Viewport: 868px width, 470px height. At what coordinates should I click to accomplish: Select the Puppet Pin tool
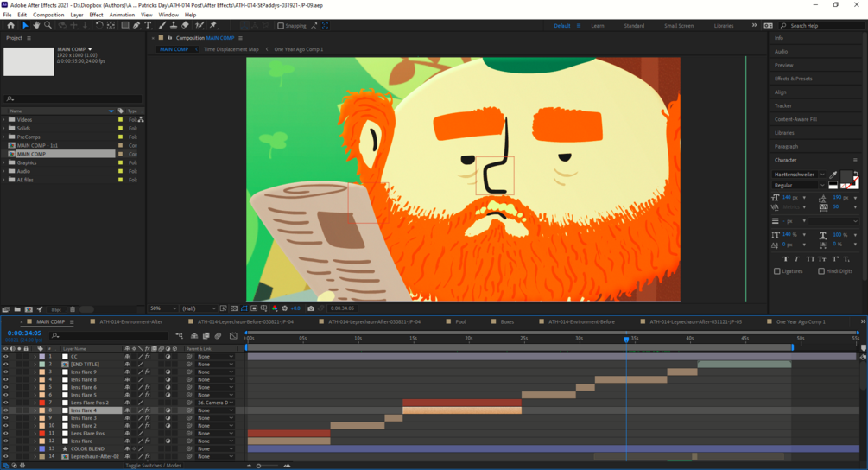click(213, 25)
